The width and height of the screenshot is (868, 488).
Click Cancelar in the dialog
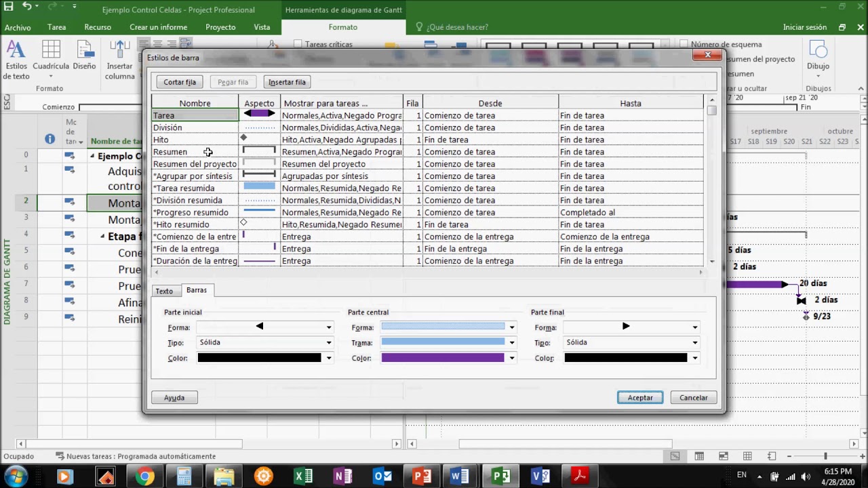tap(694, 398)
